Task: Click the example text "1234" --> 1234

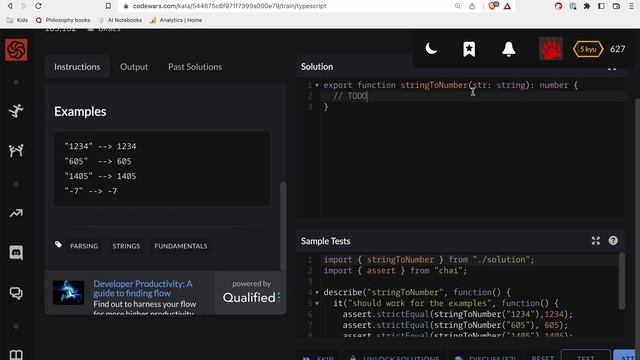Action: coord(100,147)
